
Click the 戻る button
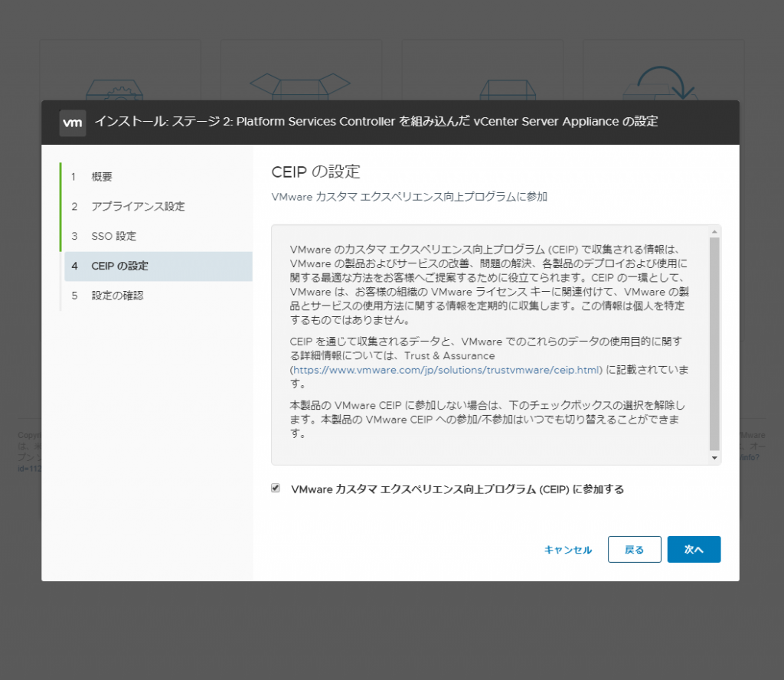tap(635, 550)
